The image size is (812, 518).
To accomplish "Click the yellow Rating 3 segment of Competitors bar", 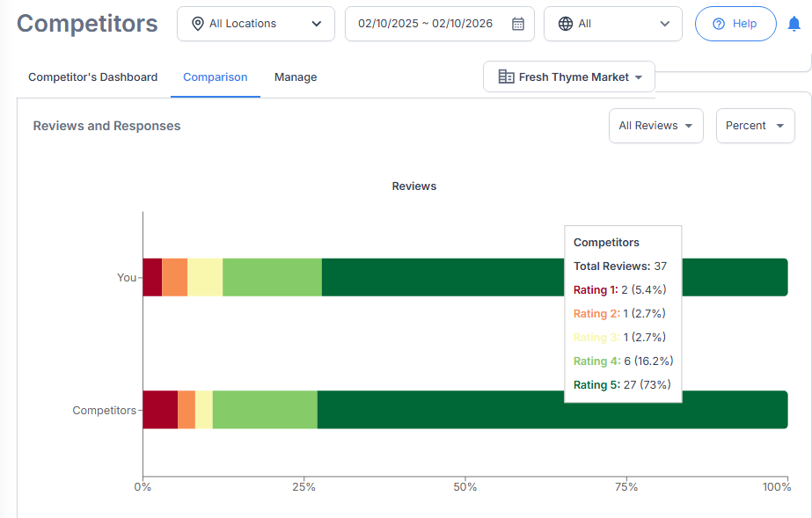I will click(204, 410).
